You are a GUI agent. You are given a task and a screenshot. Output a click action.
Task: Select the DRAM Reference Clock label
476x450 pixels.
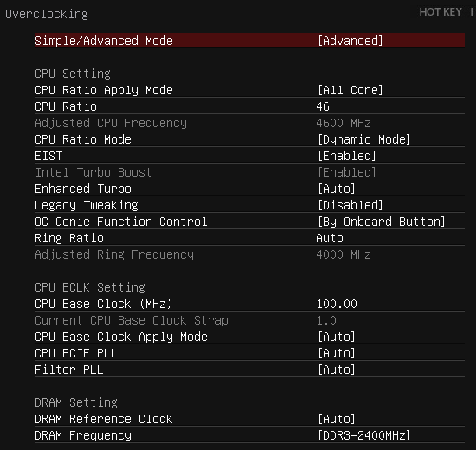(104, 419)
